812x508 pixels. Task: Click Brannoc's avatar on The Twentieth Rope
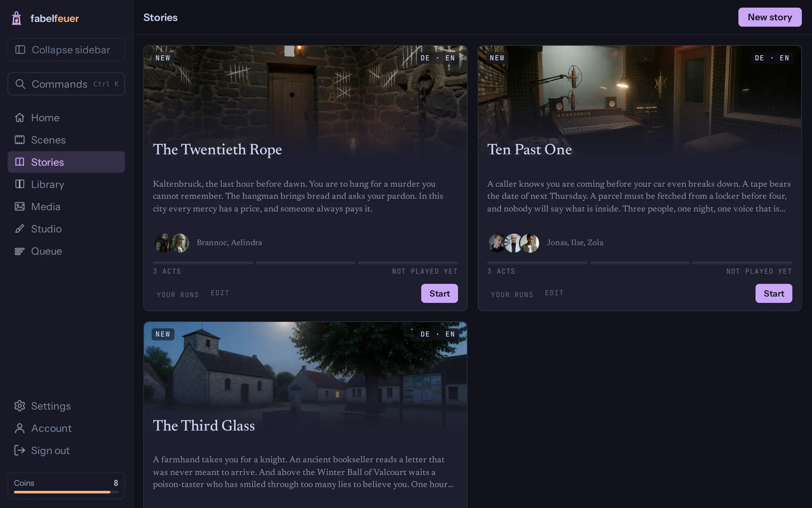click(x=163, y=243)
